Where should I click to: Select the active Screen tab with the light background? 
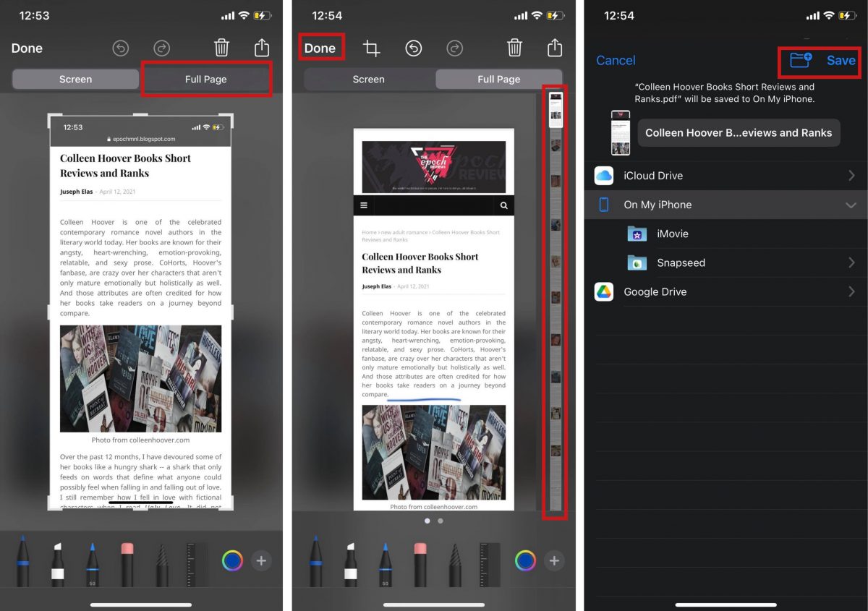tap(75, 79)
